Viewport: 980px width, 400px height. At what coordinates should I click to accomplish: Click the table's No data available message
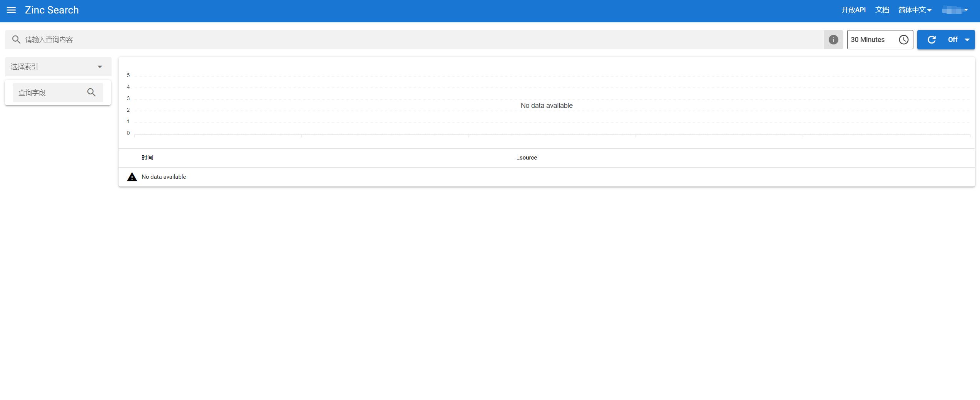pos(164,177)
